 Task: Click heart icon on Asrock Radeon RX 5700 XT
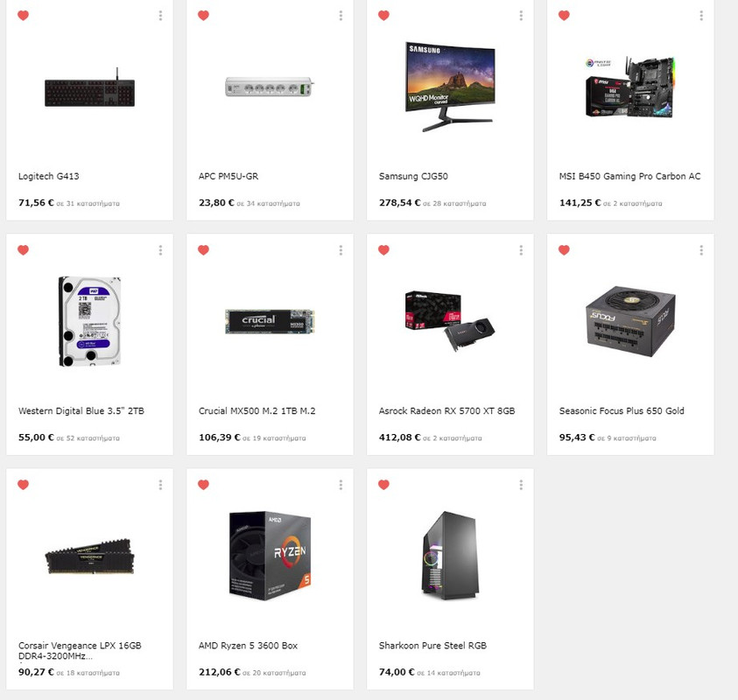click(383, 249)
